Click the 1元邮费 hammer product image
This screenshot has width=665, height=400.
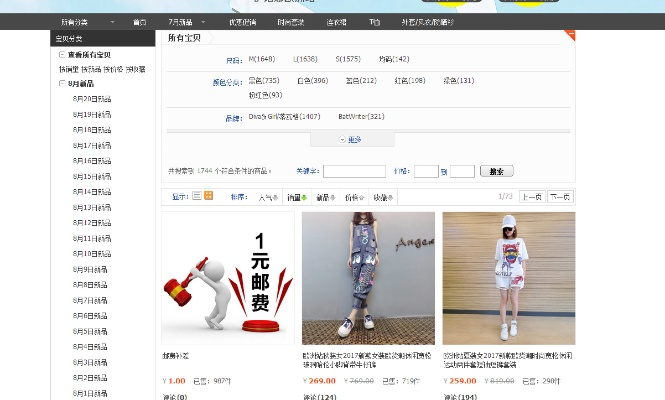tap(228, 277)
